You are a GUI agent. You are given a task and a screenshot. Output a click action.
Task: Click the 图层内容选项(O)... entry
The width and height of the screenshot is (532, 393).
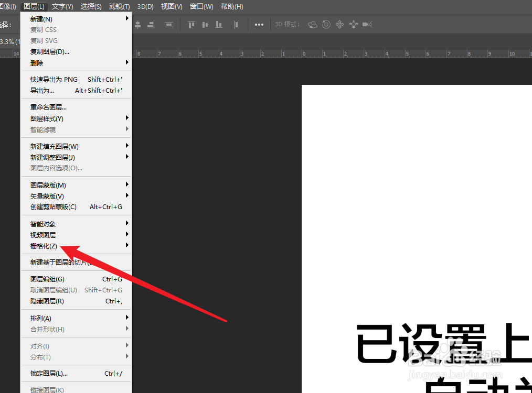pos(77,168)
